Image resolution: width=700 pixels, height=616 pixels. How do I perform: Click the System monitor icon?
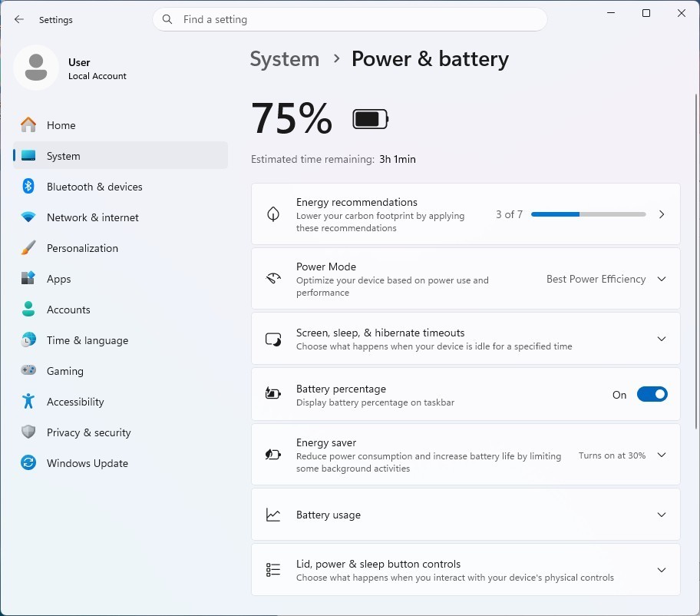click(x=28, y=155)
